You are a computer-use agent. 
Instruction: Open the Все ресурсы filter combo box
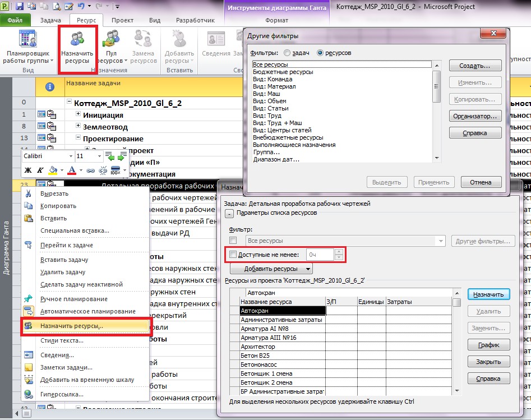click(345, 241)
